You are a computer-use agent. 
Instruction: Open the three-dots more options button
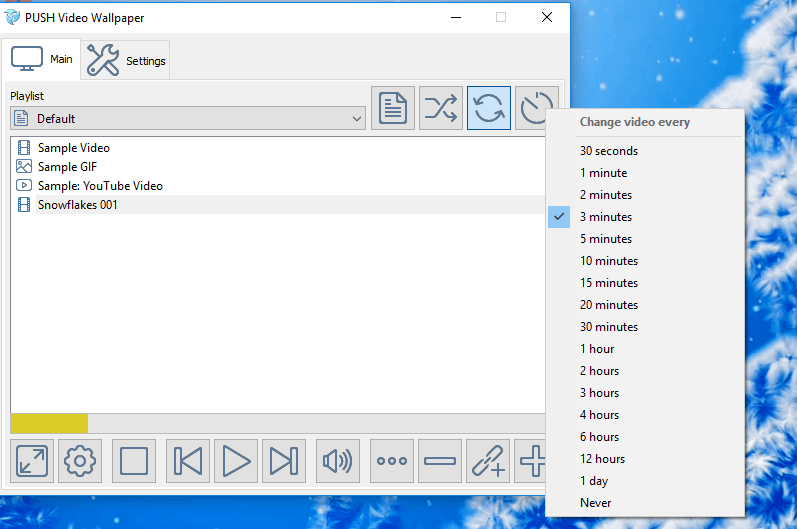click(392, 461)
